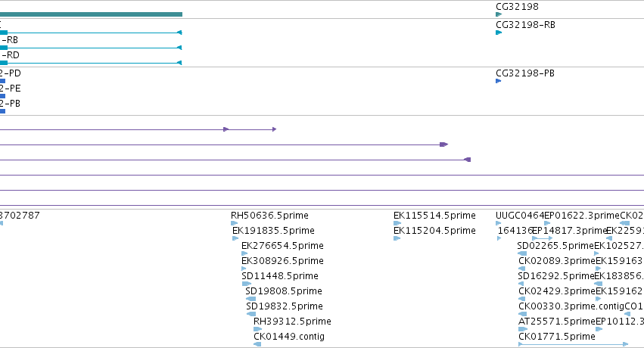
Task: Select the EK191835.5prime EST label
Action: pyautogui.click(x=273, y=231)
